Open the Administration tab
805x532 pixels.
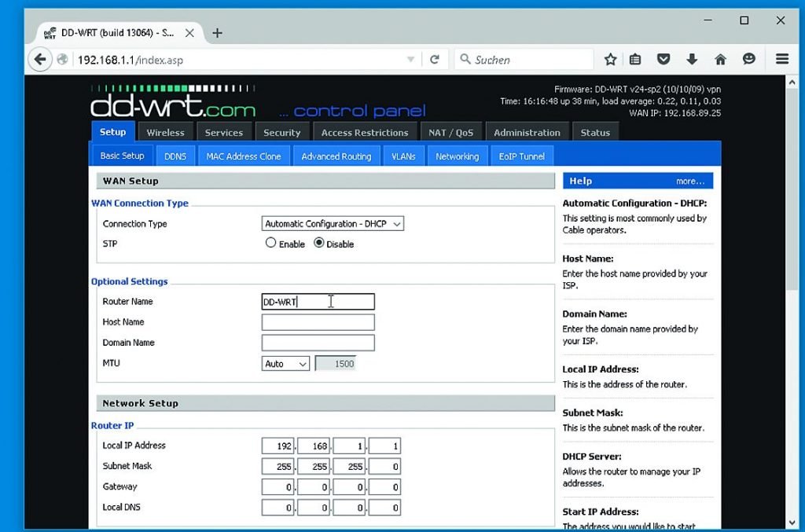pos(527,133)
